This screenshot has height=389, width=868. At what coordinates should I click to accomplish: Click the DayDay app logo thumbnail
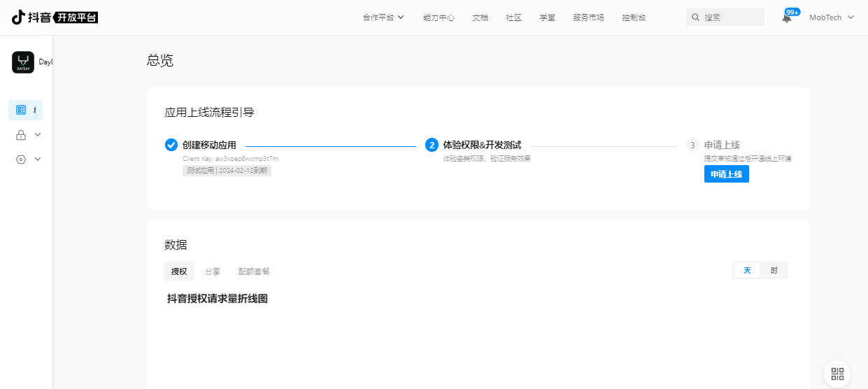click(x=23, y=62)
